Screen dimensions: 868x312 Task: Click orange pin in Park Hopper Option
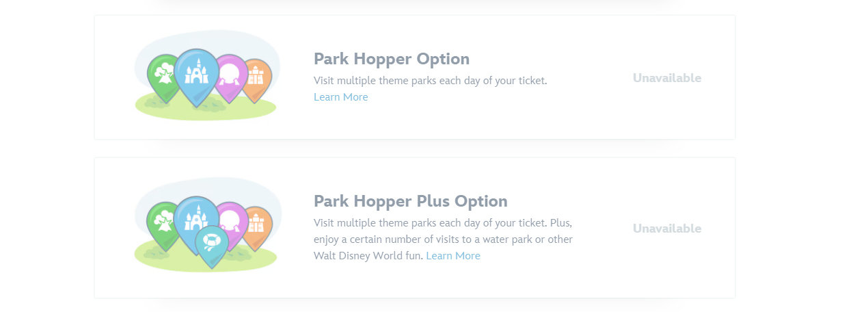tap(257, 77)
